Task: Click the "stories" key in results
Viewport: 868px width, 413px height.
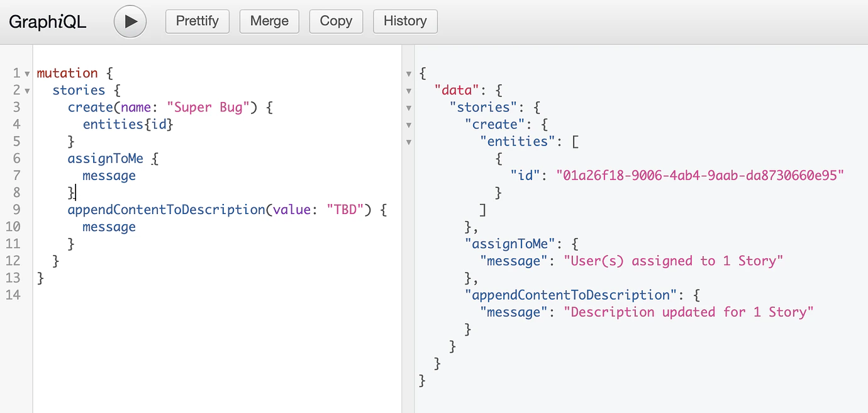Action: 484,107
